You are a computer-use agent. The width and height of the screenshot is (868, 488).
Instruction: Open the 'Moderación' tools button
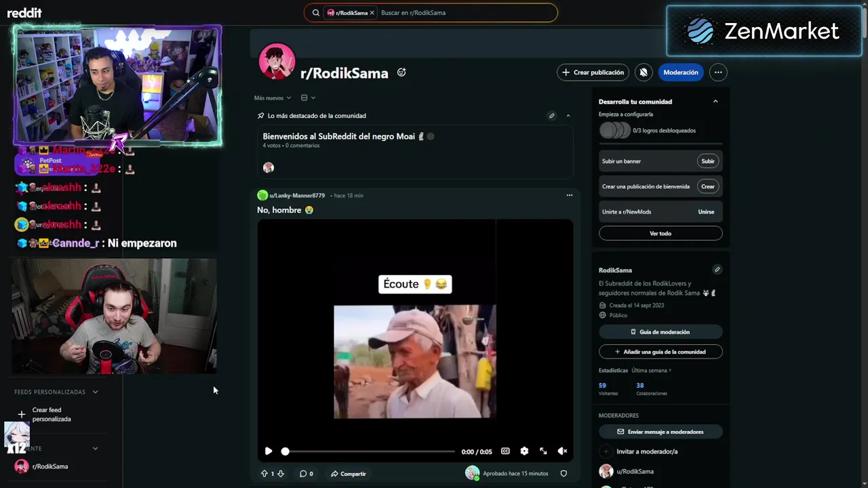pos(681,73)
